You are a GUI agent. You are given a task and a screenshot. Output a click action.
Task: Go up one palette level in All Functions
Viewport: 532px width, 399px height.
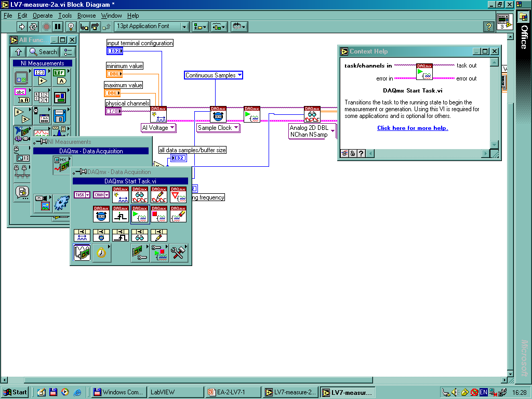18,52
